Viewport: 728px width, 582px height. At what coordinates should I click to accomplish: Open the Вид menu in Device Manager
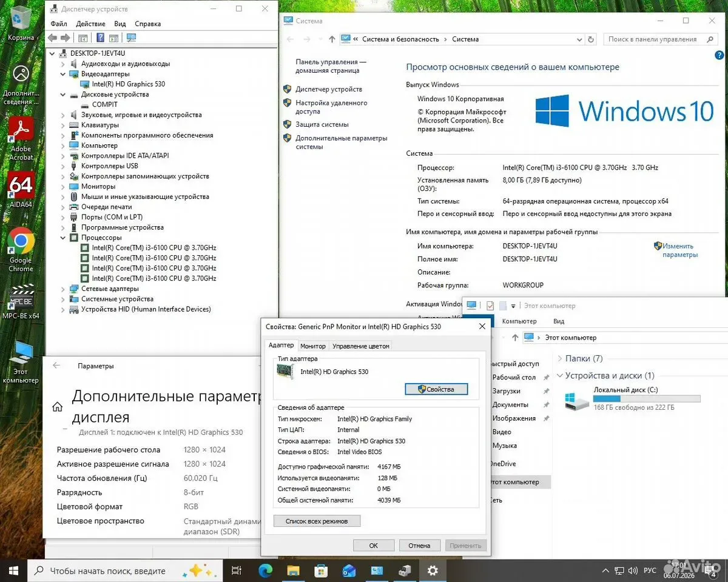pyautogui.click(x=120, y=24)
